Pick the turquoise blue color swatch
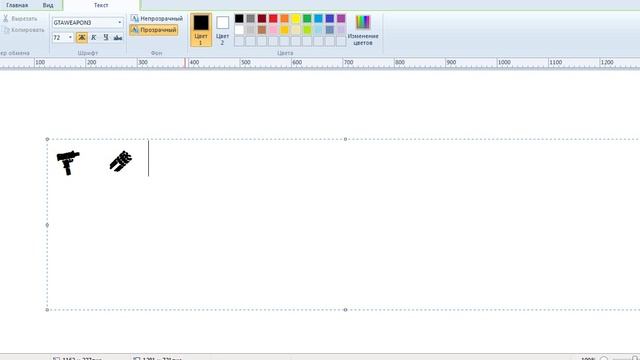This screenshot has width=640, height=360. (318, 18)
